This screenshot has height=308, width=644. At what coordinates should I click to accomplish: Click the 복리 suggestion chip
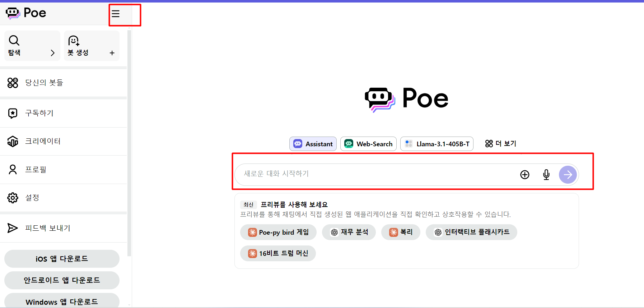pos(401,232)
